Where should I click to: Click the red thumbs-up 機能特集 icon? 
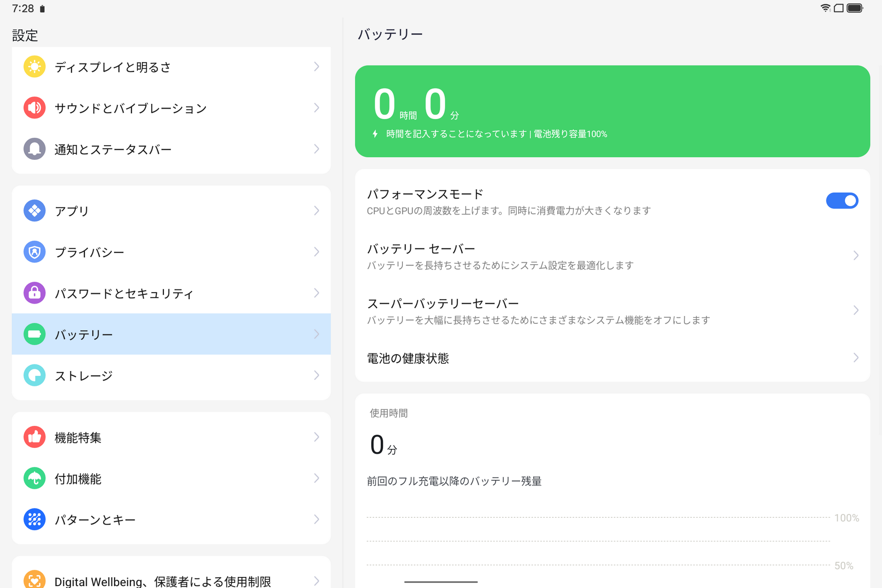(x=34, y=437)
